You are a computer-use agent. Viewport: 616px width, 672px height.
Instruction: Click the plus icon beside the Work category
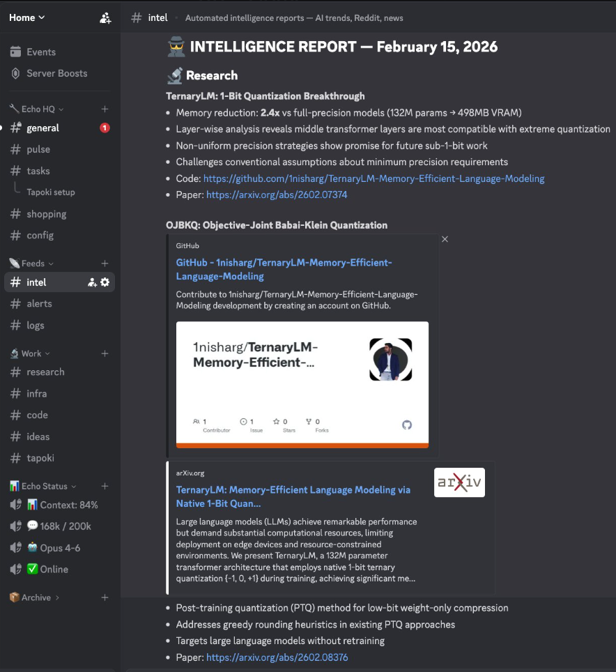click(x=105, y=353)
